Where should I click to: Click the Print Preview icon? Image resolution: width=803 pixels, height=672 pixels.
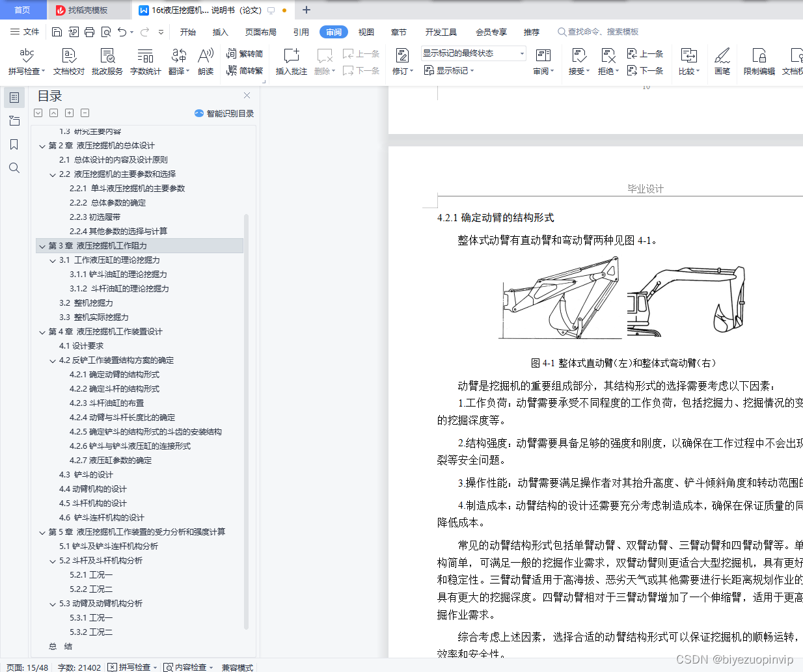[105, 32]
